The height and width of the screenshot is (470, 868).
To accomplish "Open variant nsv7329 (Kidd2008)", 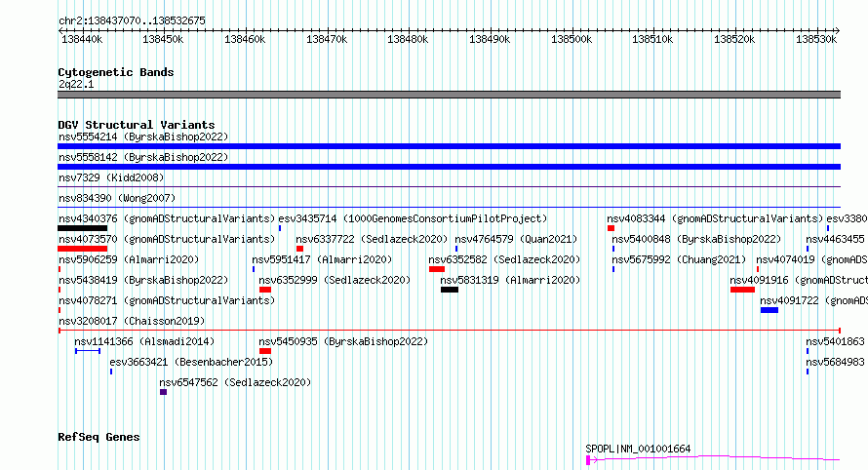I will click(x=111, y=177).
